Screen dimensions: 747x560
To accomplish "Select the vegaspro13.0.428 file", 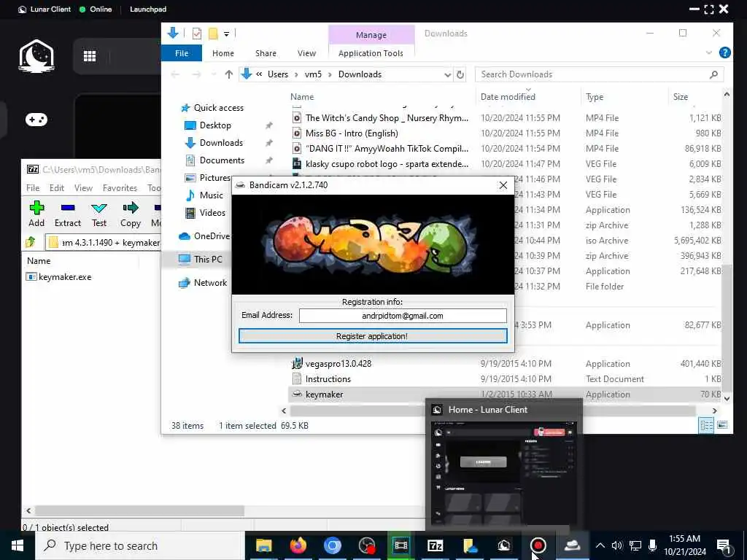I will (338, 364).
